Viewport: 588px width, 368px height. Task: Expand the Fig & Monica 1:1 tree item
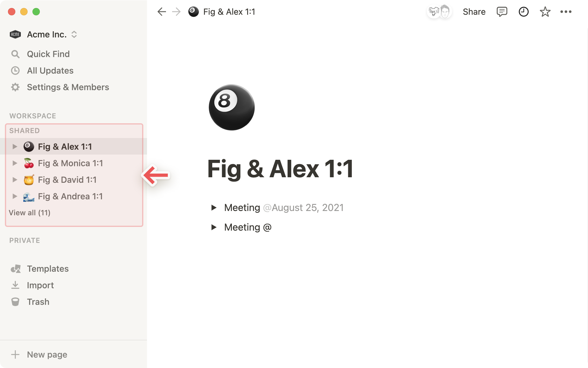(x=14, y=163)
